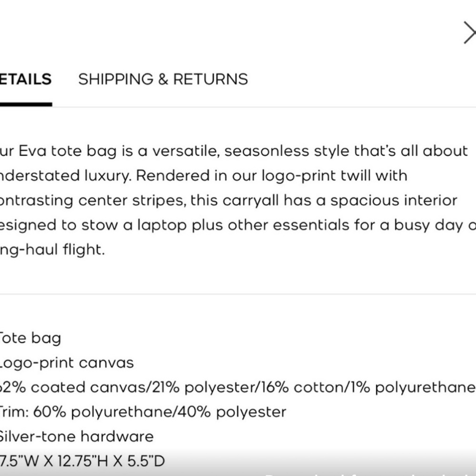Click the 'Logo-print canvas' specification line

tap(67, 363)
